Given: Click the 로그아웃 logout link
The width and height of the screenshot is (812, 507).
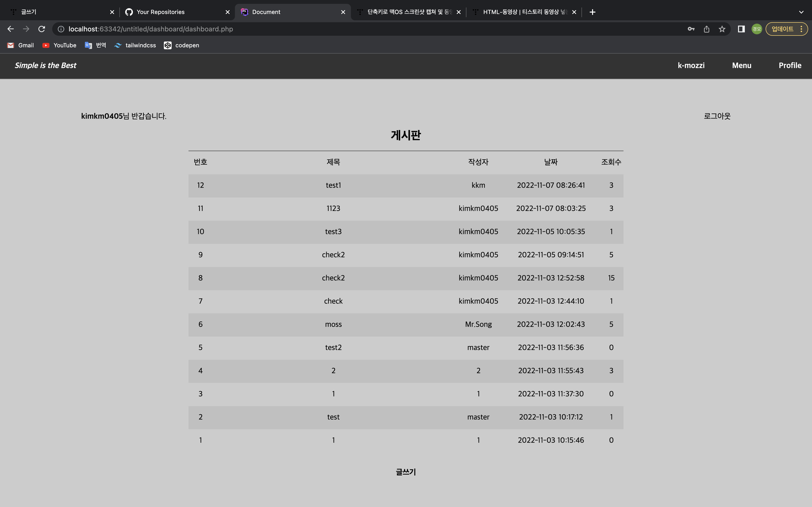Looking at the screenshot, I should (x=717, y=116).
